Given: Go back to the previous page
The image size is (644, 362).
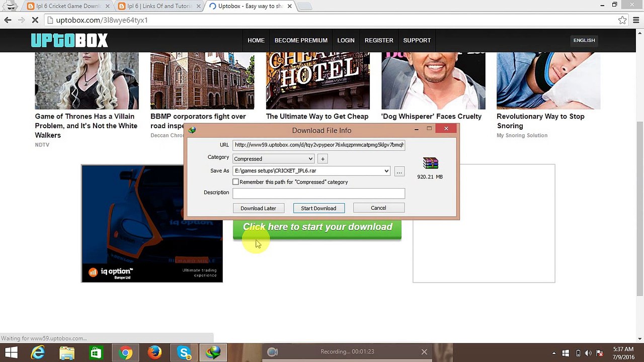Looking at the screenshot, I should (8, 20).
